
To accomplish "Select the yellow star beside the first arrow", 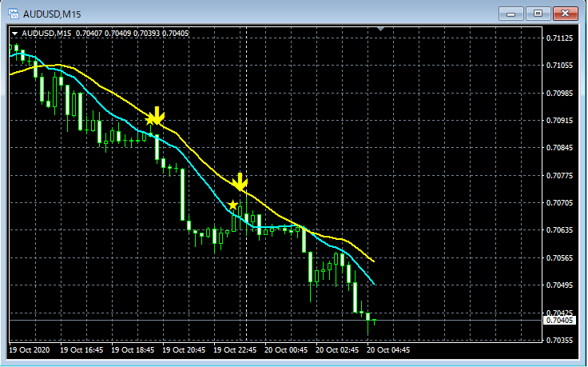I will click(x=150, y=120).
